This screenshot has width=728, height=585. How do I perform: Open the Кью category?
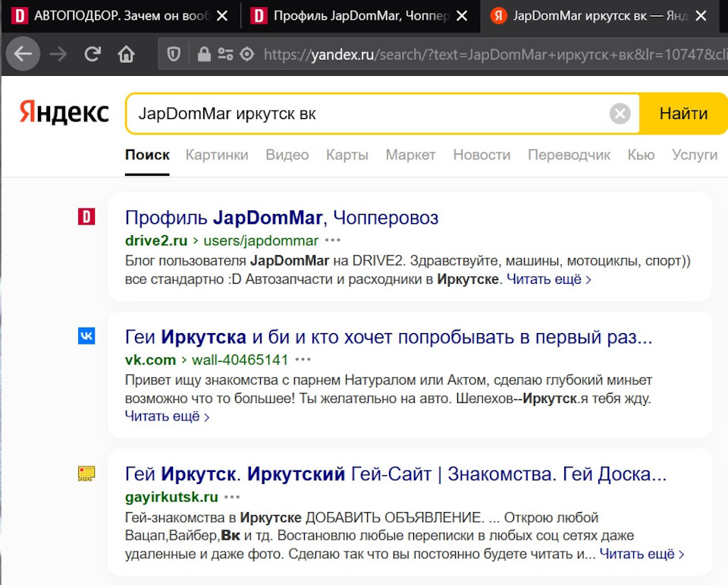tap(641, 155)
